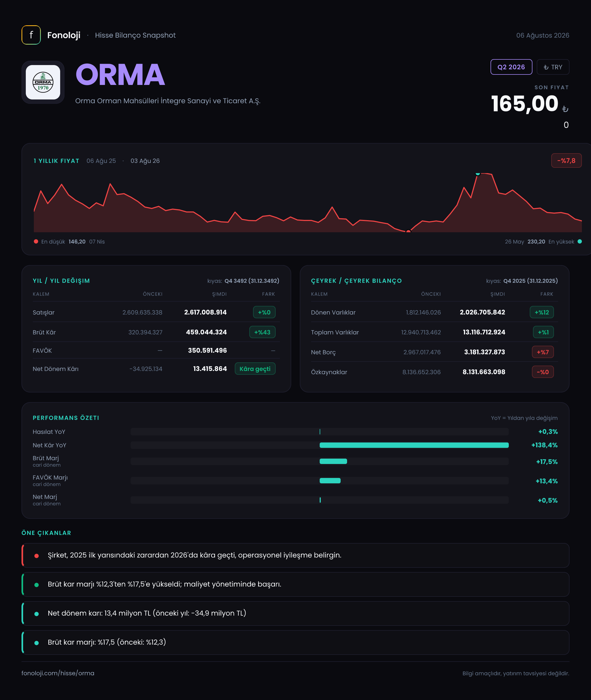Click the high value 230,20
591x700 pixels.
(536, 242)
